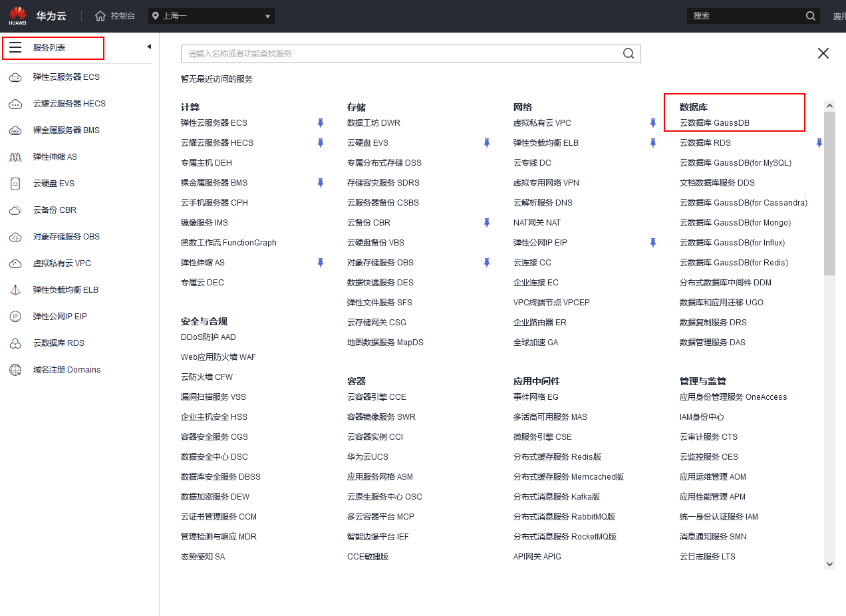Open Web应用防火墙 WAF
The height and width of the screenshot is (616, 846).
click(218, 357)
